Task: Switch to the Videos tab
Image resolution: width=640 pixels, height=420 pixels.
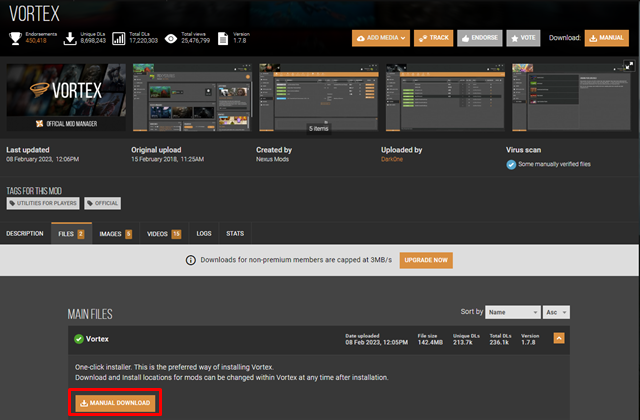Action: pos(164,233)
